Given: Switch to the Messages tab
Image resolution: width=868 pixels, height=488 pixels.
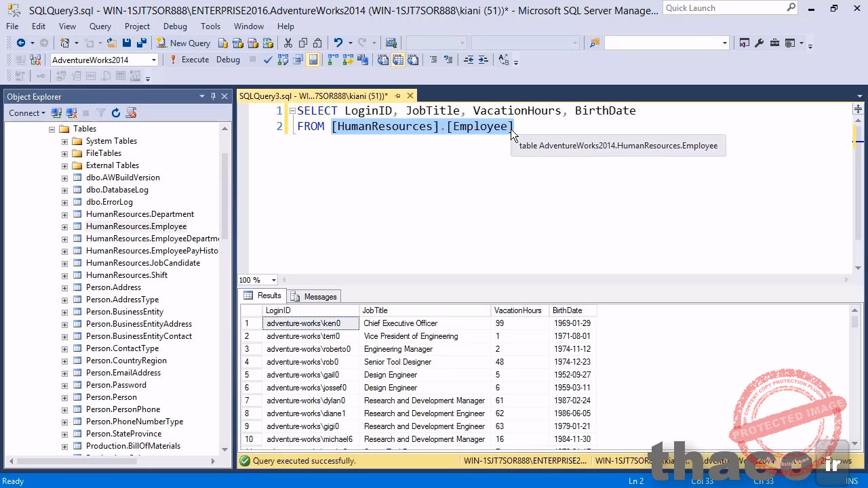Looking at the screenshot, I should point(314,296).
